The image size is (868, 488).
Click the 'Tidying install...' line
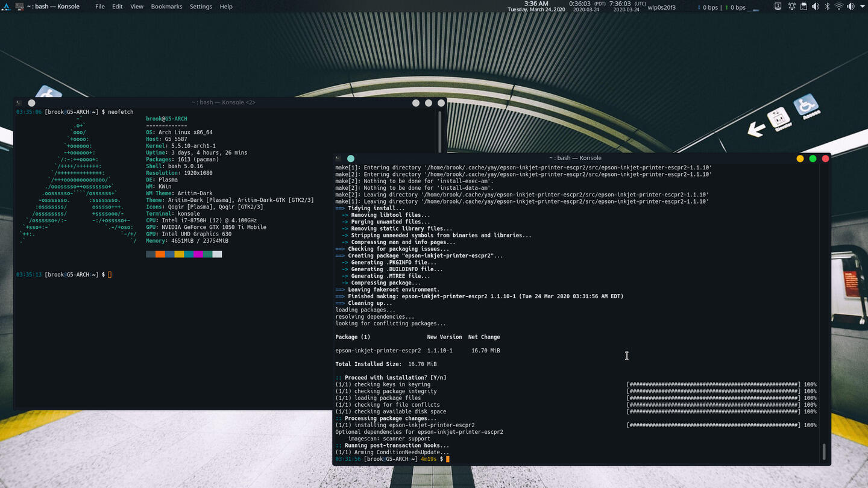(x=370, y=208)
